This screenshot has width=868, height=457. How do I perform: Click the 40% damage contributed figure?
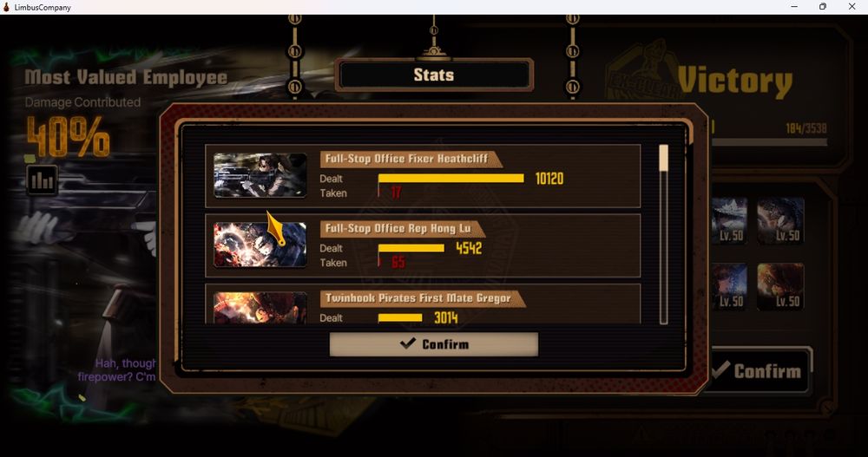68,137
